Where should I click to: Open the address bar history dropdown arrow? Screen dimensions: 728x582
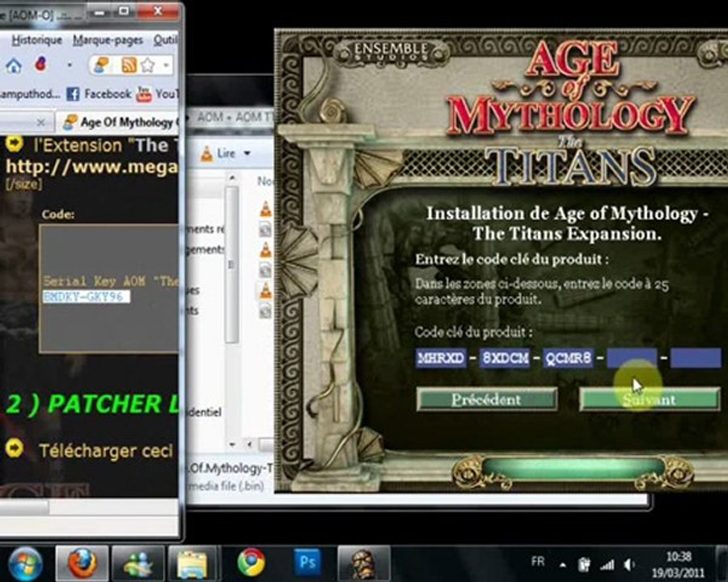(166, 65)
